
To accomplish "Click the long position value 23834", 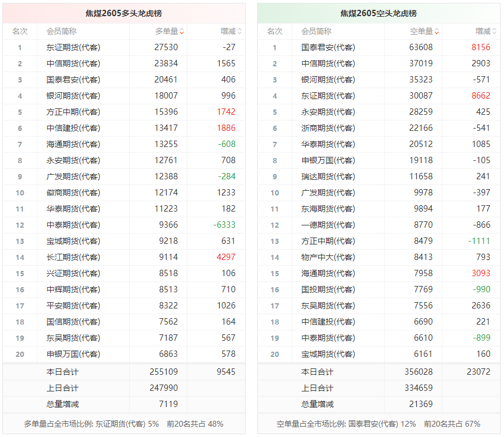I will pos(166,63).
